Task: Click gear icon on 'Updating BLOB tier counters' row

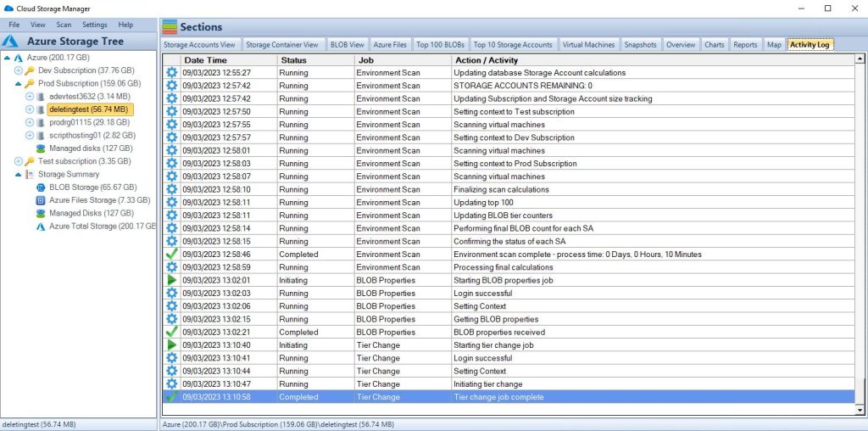Action: point(171,215)
